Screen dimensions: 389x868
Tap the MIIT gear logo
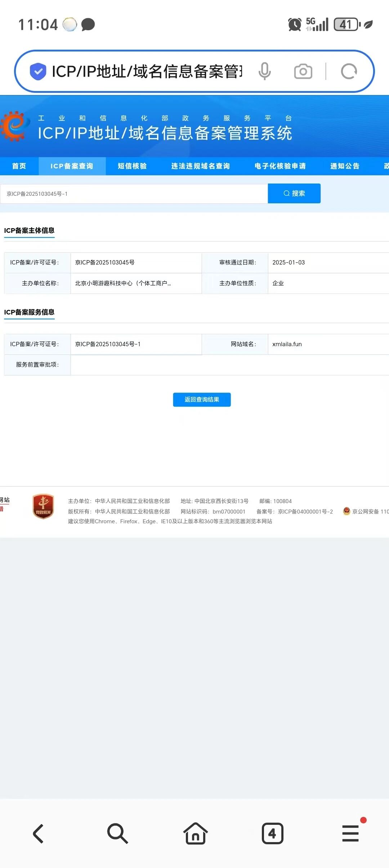coord(14,126)
